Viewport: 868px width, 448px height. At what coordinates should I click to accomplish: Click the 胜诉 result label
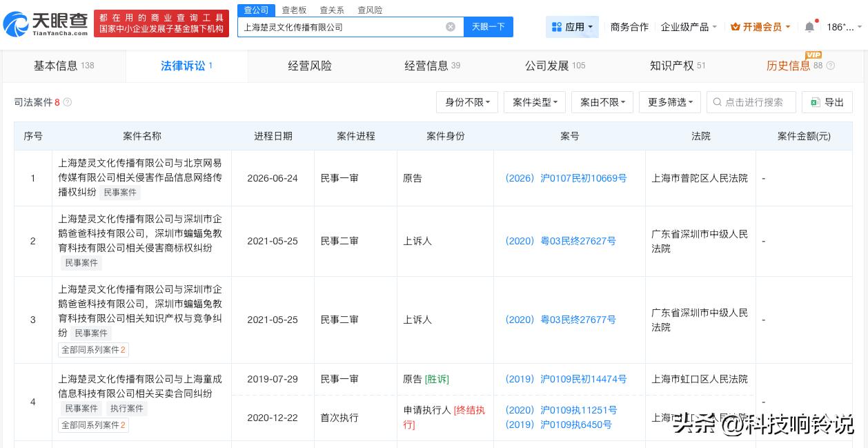tap(437, 379)
